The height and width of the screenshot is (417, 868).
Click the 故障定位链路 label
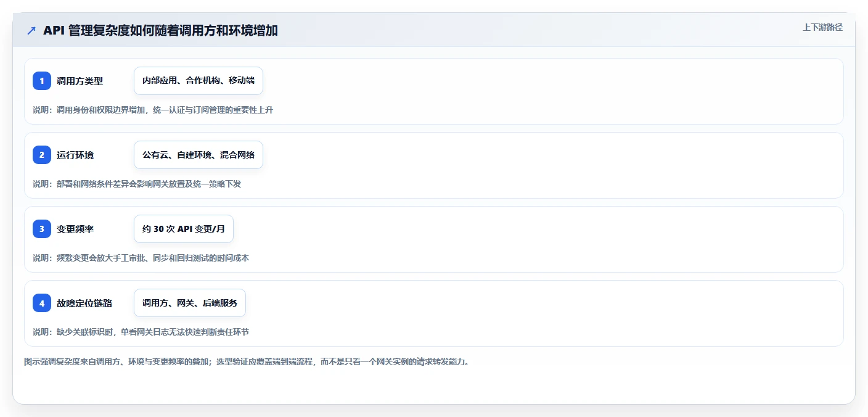tap(84, 303)
